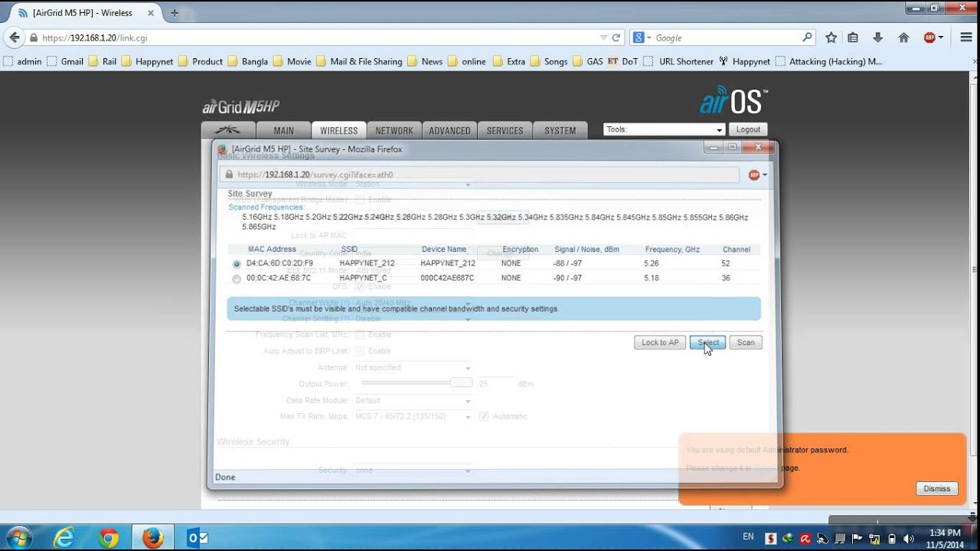The width and height of the screenshot is (980, 551).
Task: Click the Internet Download Manager tray icon
Action: 788,538
